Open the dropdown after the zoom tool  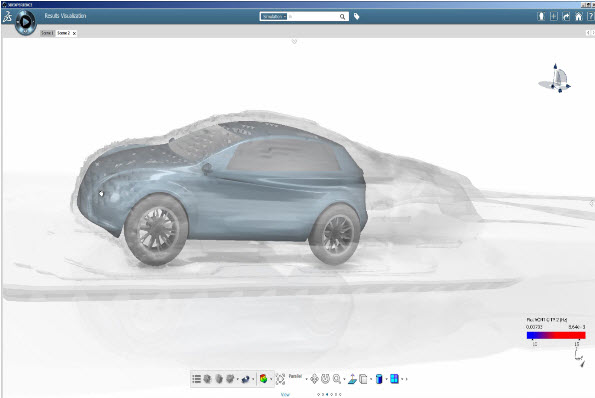click(344, 379)
